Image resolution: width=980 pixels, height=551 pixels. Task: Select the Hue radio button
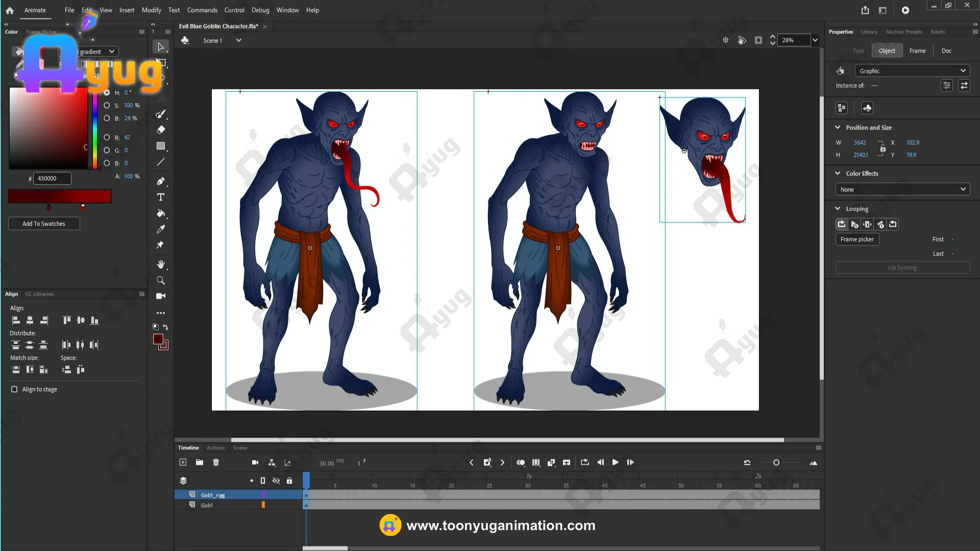(107, 93)
